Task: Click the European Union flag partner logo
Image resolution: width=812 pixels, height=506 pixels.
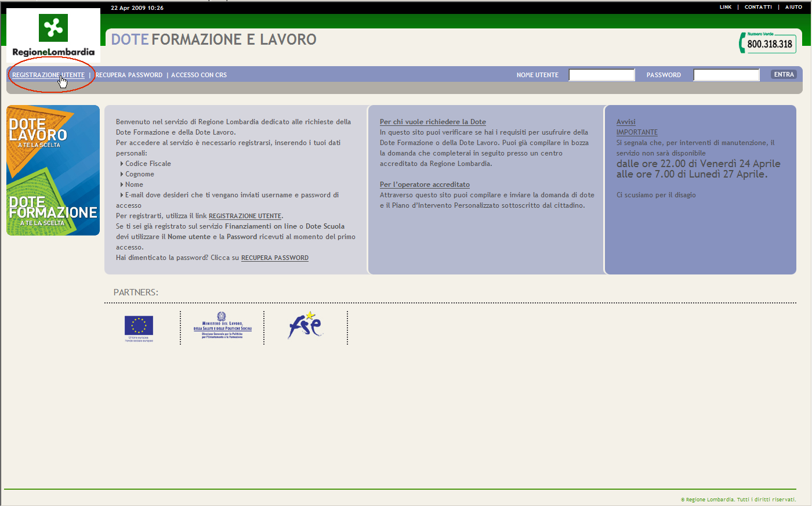Action: coord(139,328)
